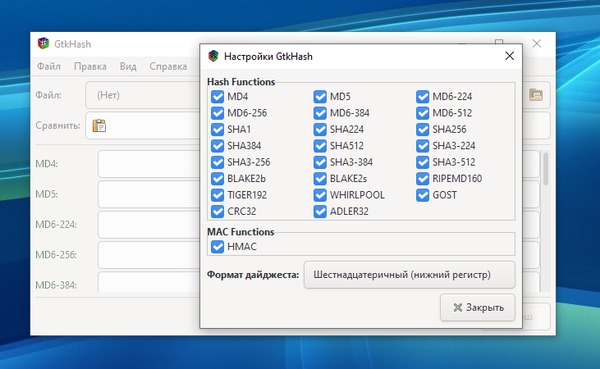Click the MD6-256 result field
This screenshot has height=369, width=600.
(x=148, y=255)
